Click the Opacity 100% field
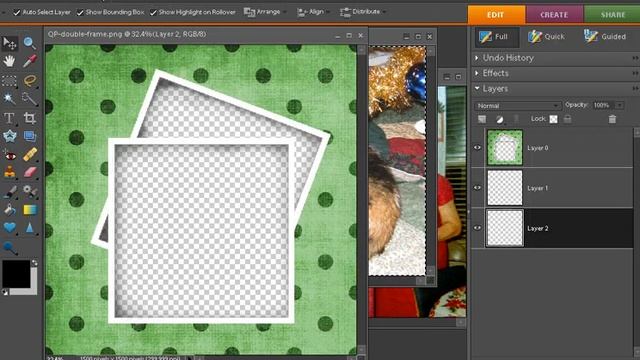Viewport: 640px width, 360px height. click(603, 105)
